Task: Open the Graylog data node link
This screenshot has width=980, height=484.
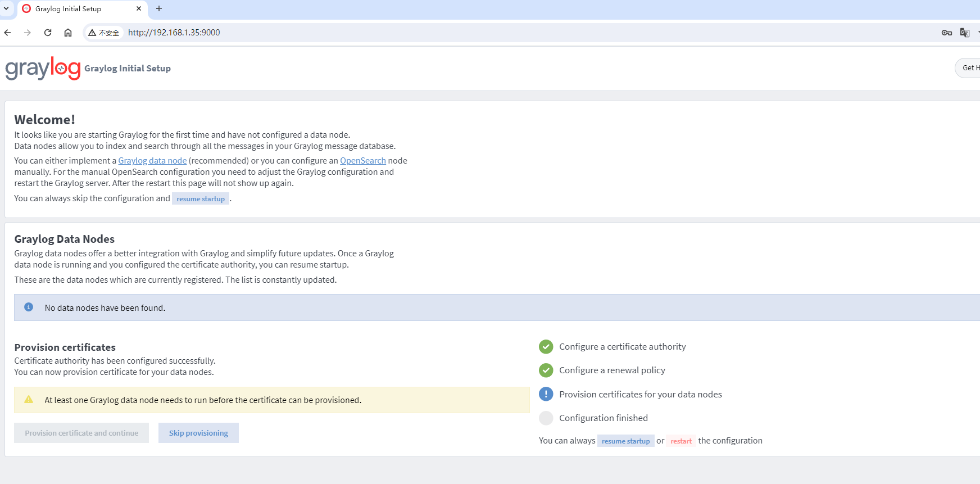Action: 152,161
